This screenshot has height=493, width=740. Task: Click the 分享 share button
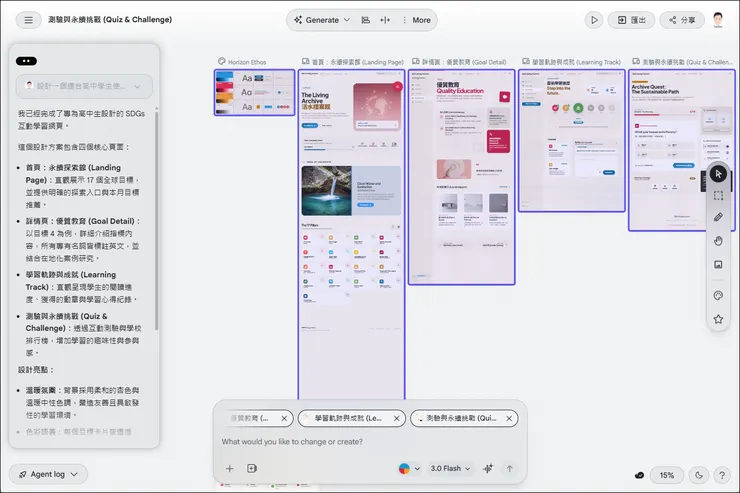click(x=682, y=20)
